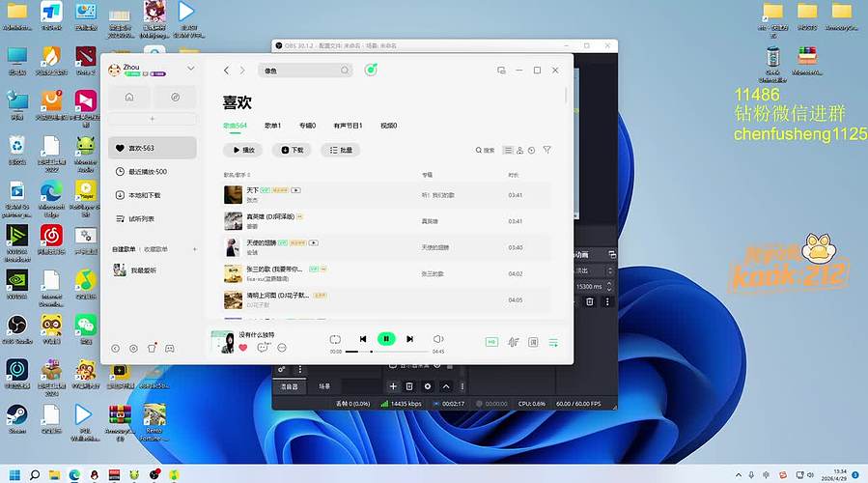Click the plus bar under the home icon

pos(153,119)
